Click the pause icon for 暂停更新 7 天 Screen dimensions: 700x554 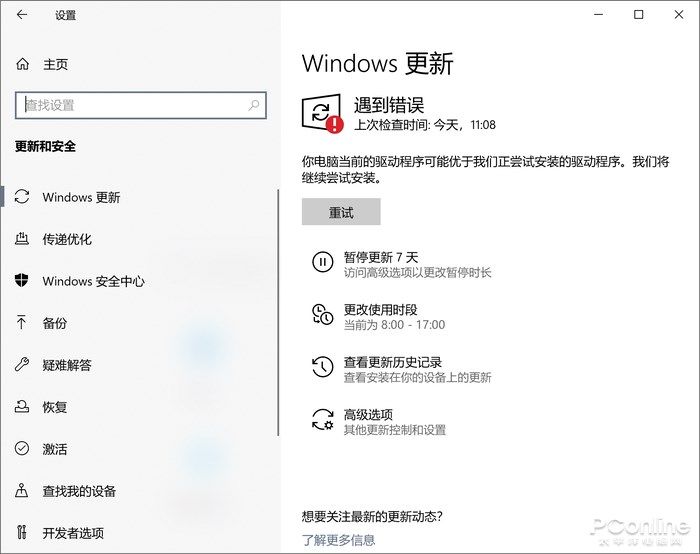(x=322, y=262)
